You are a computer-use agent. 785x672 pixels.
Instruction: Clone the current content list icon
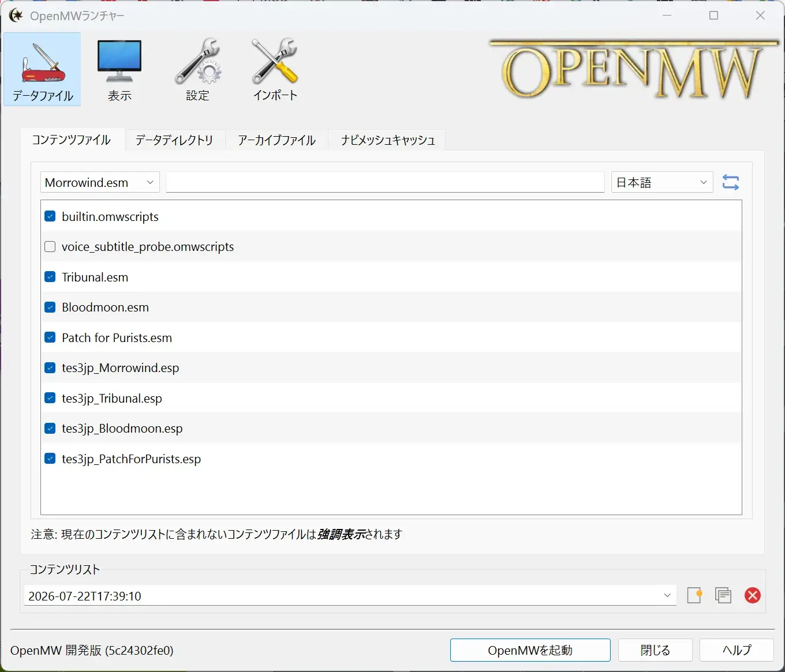723,595
